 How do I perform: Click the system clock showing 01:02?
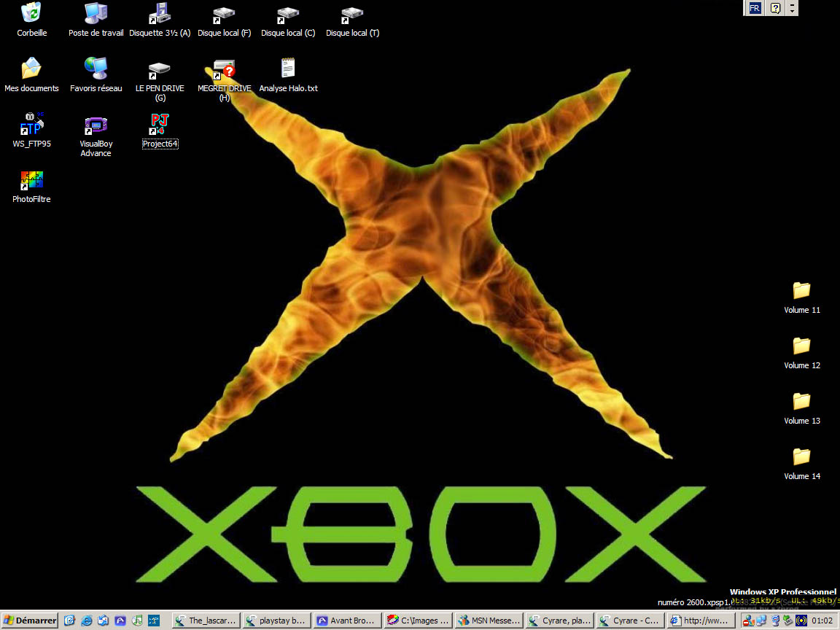[x=822, y=621]
